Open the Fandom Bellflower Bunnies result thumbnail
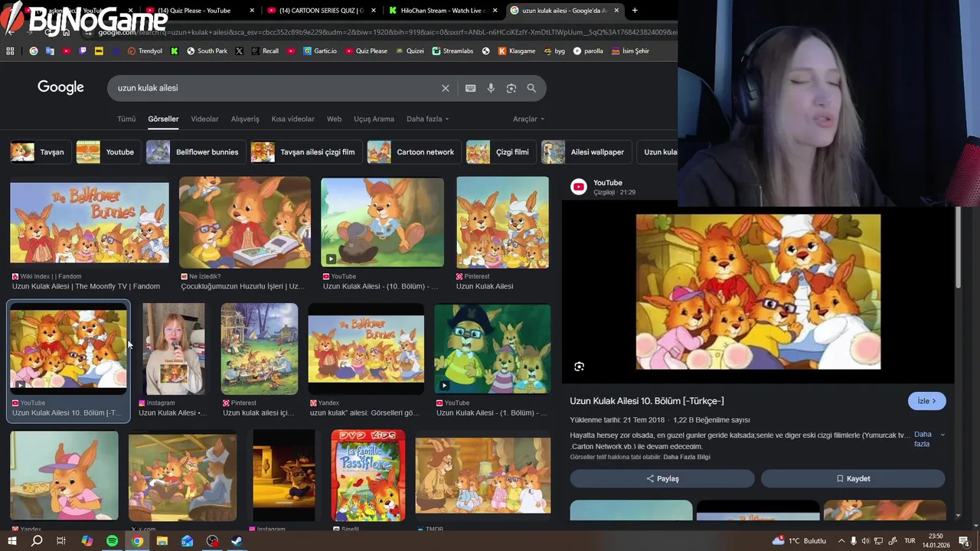This screenshot has height=551, width=980. 90,223
